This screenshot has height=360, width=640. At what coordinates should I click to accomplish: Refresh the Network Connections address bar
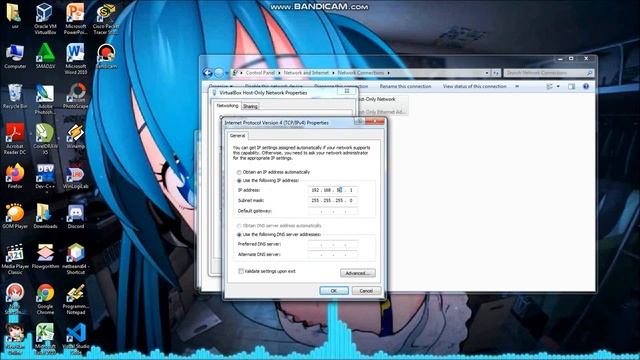click(496, 73)
